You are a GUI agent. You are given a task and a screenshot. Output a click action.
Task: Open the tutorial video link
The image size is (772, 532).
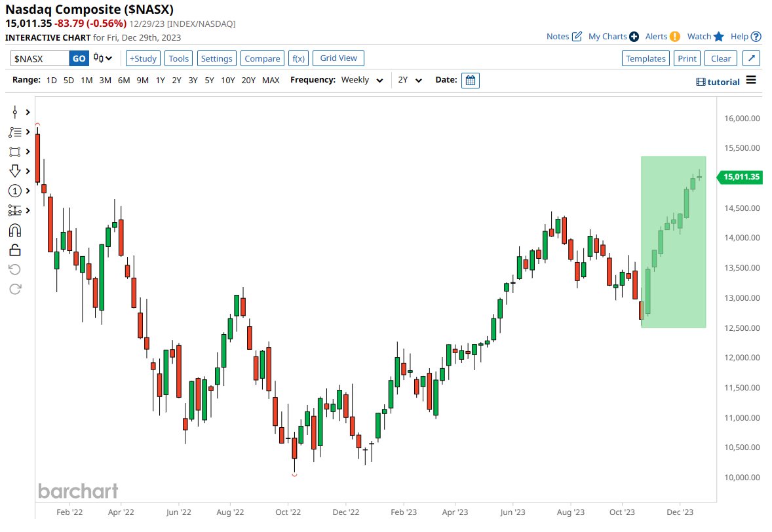pyautogui.click(x=718, y=82)
